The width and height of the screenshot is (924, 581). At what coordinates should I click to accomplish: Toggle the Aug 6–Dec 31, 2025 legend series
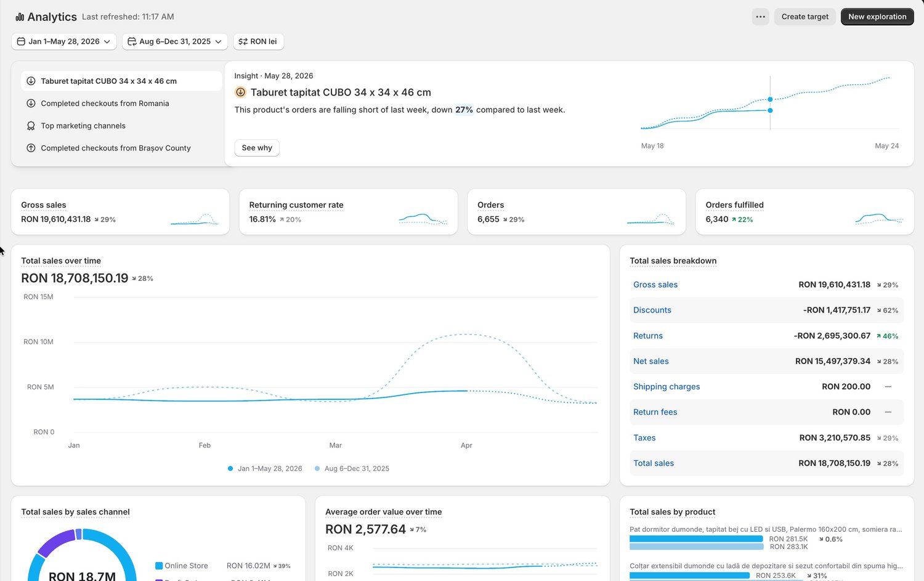coord(352,468)
